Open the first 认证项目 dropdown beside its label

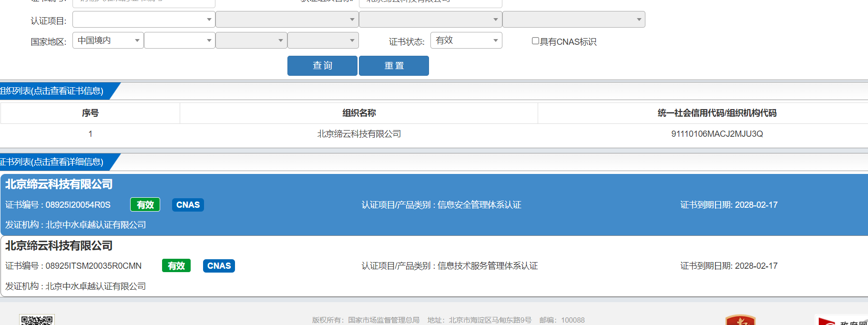coord(143,20)
